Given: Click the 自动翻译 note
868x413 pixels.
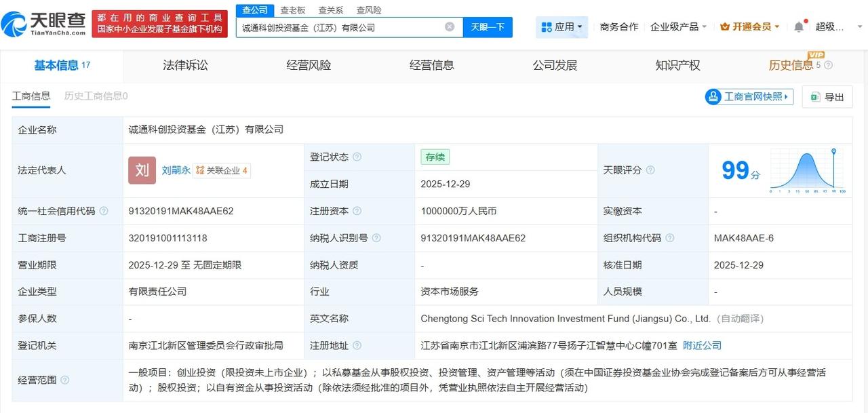Looking at the screenshot, I should click(739, 319).
